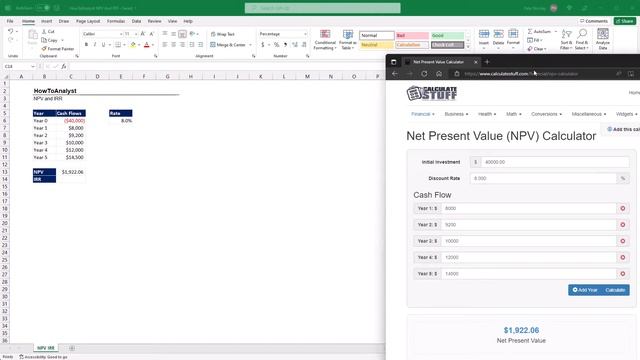Click the Copy tool in Clipboard group
This screenshot has width=640, height=360.
50,40
